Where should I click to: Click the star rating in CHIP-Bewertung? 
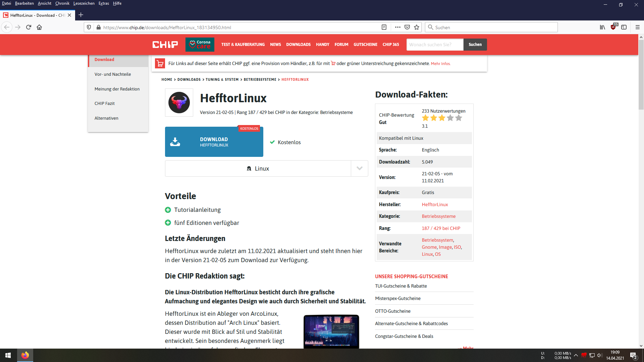point(442,118)
